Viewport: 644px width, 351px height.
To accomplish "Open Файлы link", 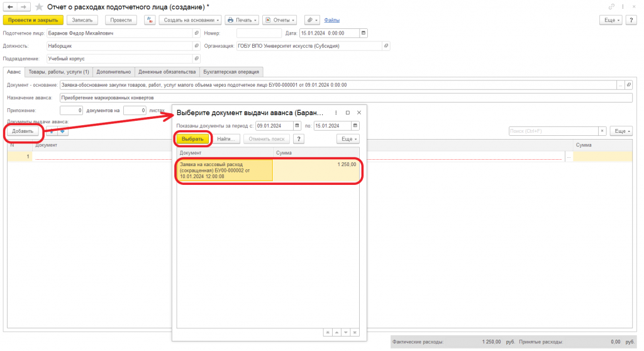I will coord(332,20).
